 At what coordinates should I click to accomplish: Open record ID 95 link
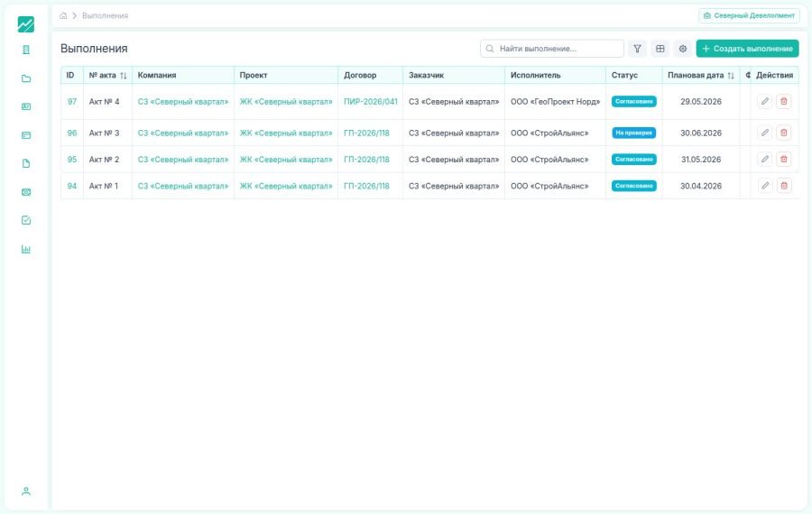click(x=72, y=160)
